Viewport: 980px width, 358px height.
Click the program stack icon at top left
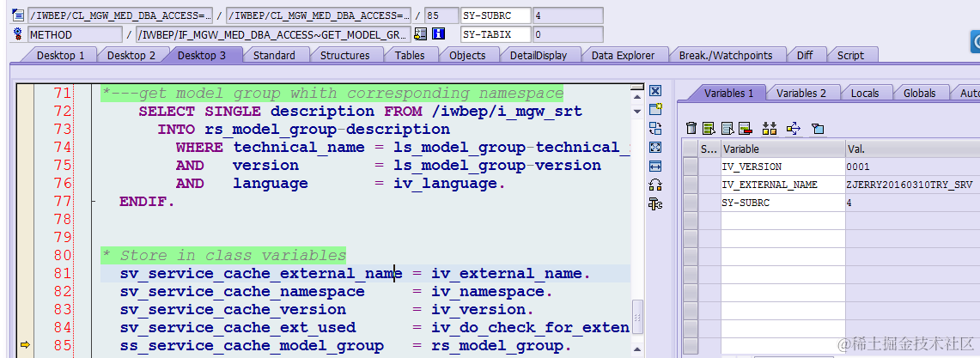18,15
